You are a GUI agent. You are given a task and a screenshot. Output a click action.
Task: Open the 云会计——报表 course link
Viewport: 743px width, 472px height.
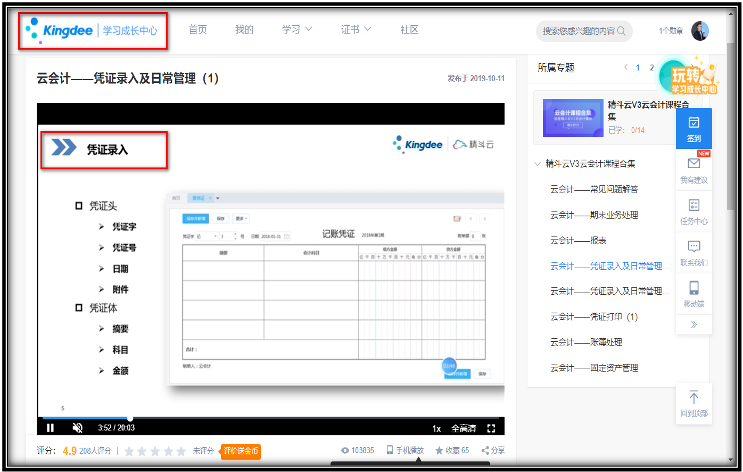pyautogui.click(x=579, y=240)
